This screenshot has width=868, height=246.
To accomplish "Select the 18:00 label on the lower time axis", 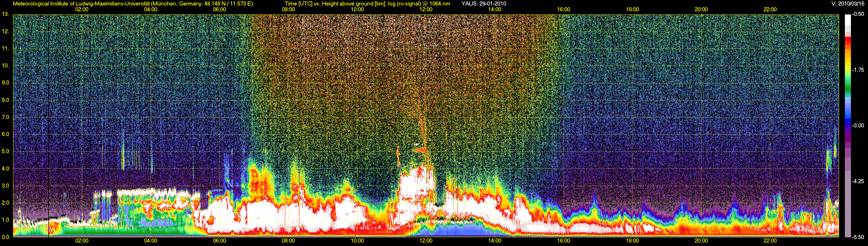I will (632, 241).
